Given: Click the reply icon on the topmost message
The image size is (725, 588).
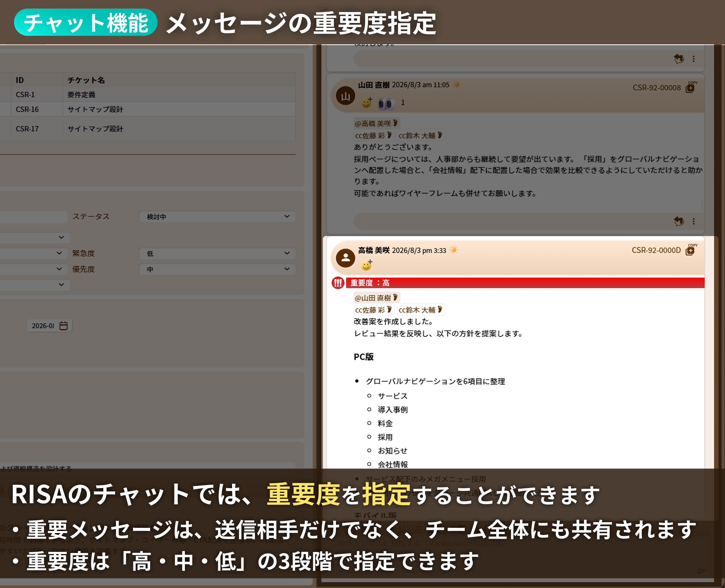Looking at the screenshot, I should [x=679, y=59].
